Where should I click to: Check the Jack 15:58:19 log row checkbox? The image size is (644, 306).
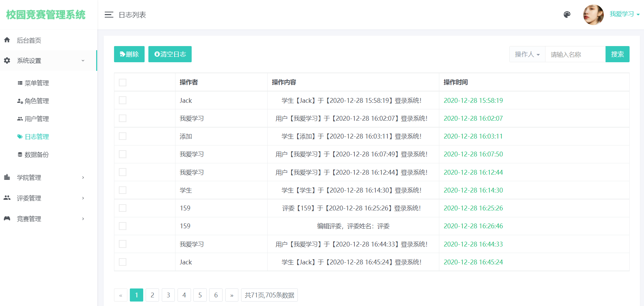(x=123, y=100)
